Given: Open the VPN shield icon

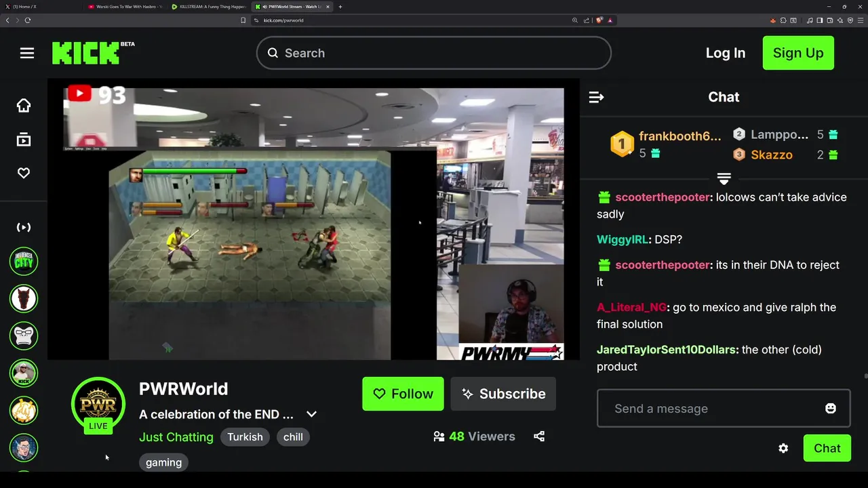Looking at the screenshot, I should [x=850, y=20].
